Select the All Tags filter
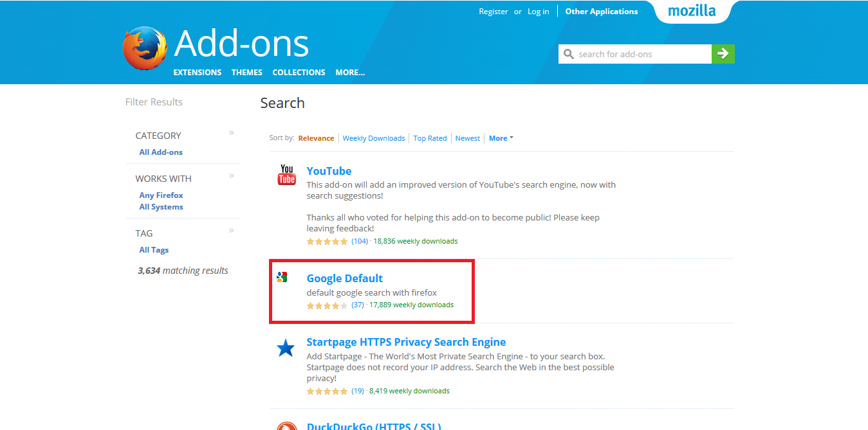This screenshot has width=868, height=430. [154, 250]
